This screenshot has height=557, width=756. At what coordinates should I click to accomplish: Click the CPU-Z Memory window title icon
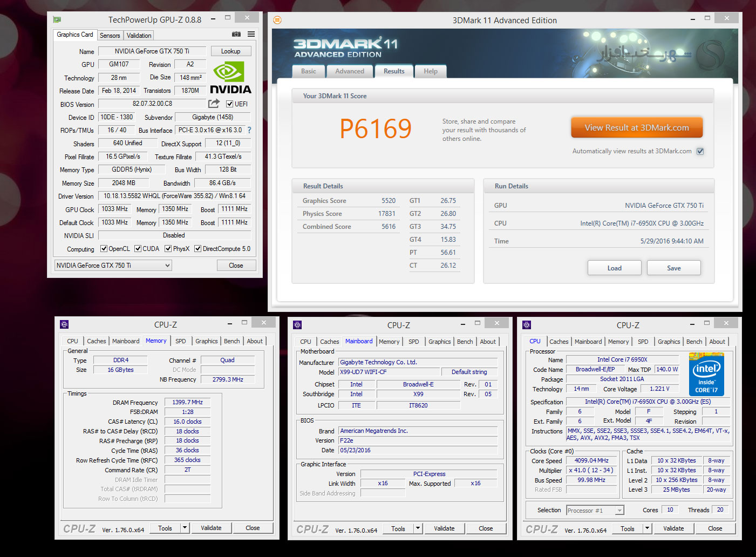[x=64, y=324]
